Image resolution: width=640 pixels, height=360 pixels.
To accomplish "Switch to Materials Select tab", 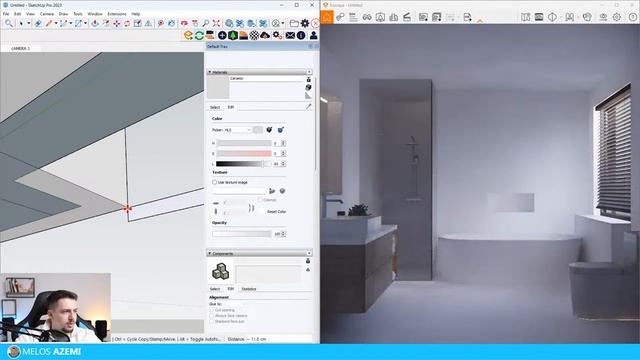I will coord(215,107).
